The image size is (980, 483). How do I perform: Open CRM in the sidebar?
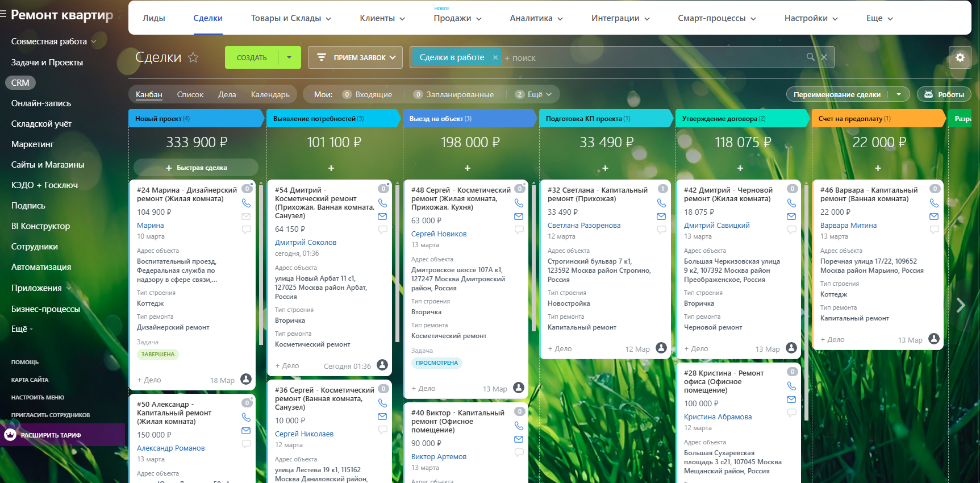pyautogui.click(x=20, y=83)
